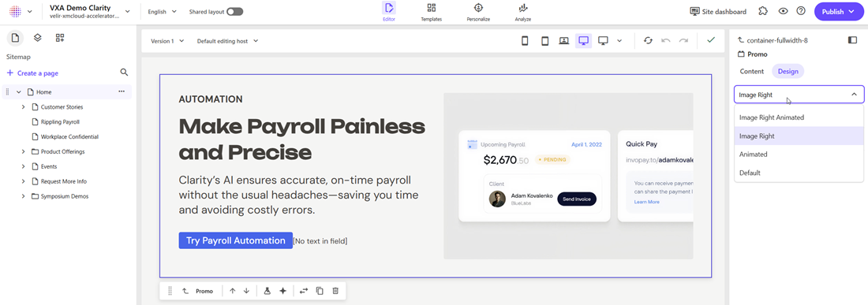Viewport: 868px width, 305px height.
Task: Switch to Templates mode
Action: [x=431, y=12]
